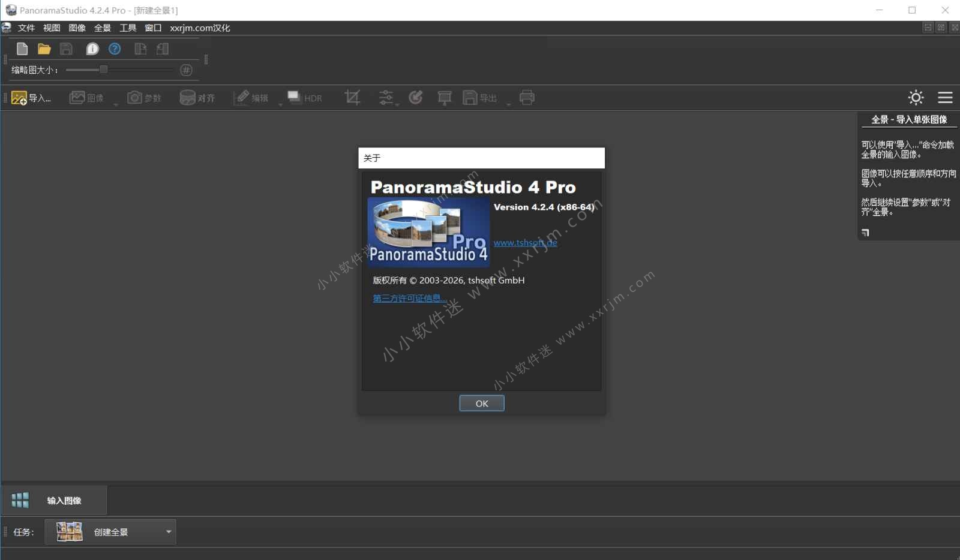Open the 第三方许可证信息 link
Viewport: 960px width, 560px height.
409,299
